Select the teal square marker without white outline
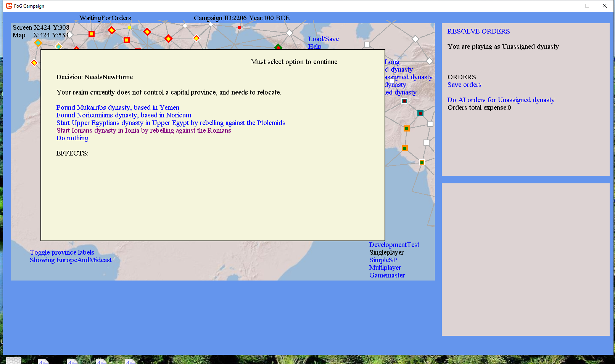Viewport: 615px width, 364px height. (420, 113)
